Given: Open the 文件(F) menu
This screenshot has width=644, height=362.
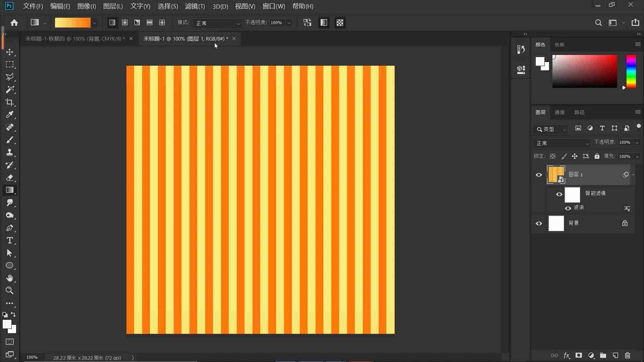Looking at the screenshot, I should point(33,6).
